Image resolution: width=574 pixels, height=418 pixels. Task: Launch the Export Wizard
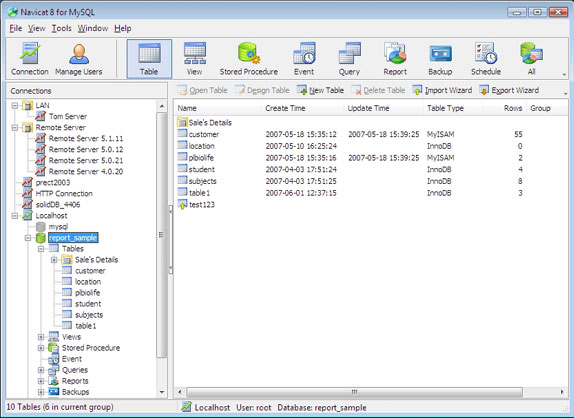(x=509, y=90)
